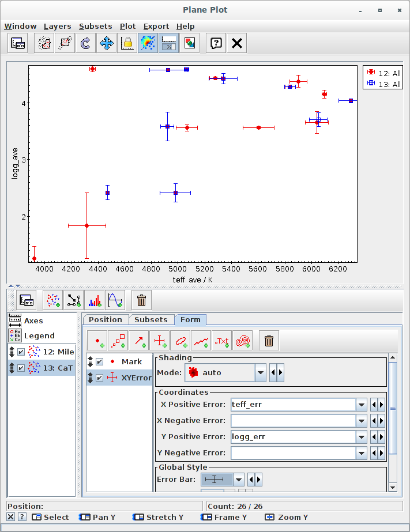Select the subset from visible area tool
Viewport: 410px width, 532px height.
[65, 43]
